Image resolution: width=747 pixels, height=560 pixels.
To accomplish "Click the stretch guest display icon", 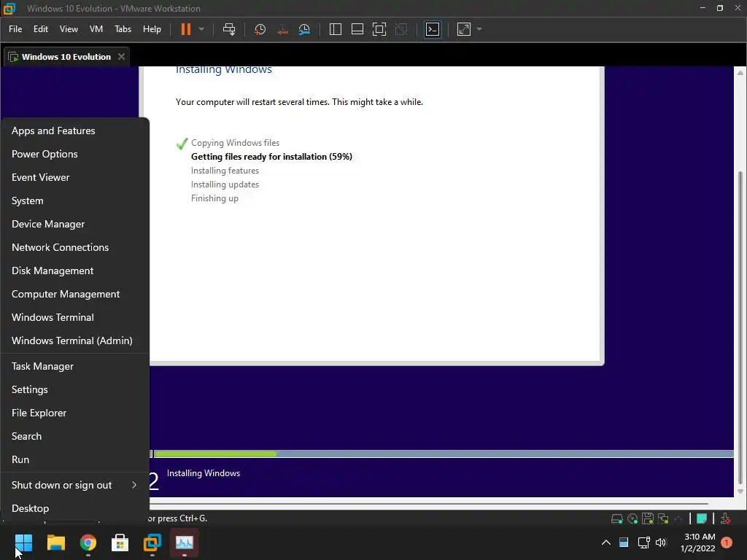I will coord(464,29).
